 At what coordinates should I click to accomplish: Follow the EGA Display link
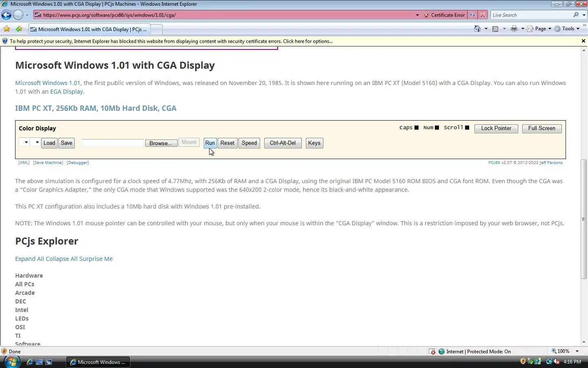click(67, 92)
